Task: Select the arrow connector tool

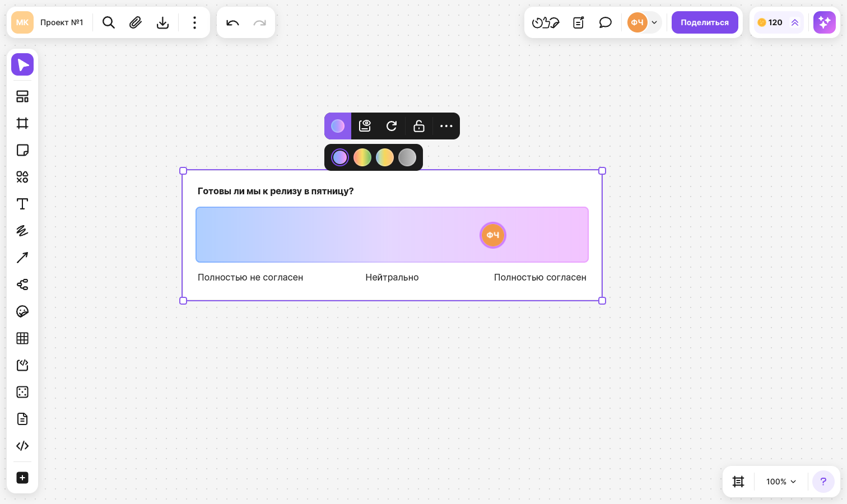Action: tap(22, 258)
